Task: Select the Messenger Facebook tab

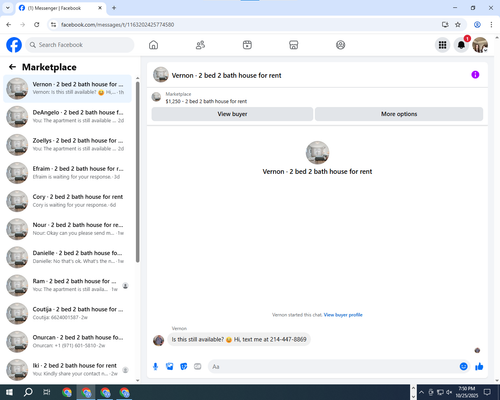Action: click(61, 8)
